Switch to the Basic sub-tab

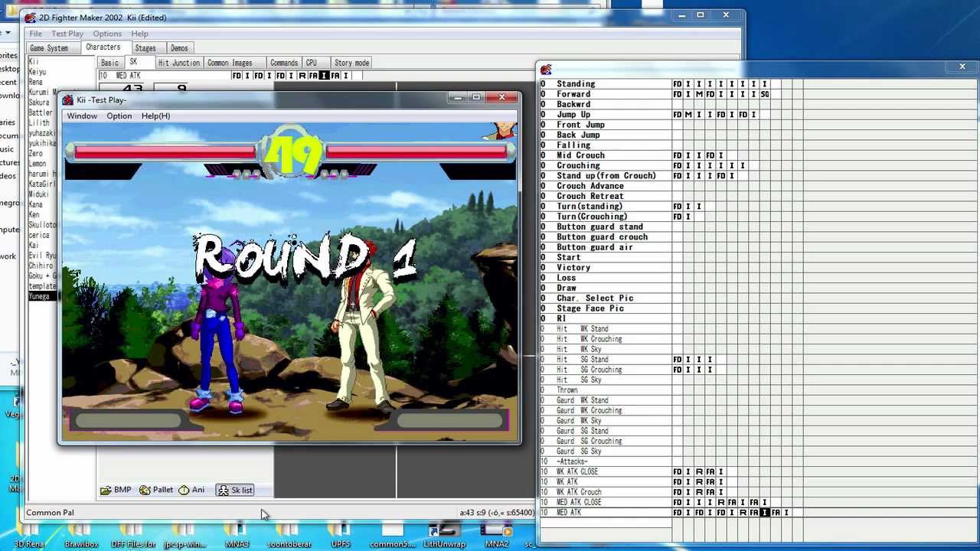(x=109, y=63)
